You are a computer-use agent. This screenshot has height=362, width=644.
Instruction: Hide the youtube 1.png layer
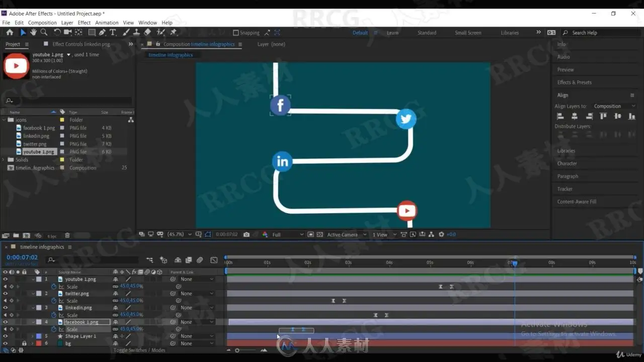tap(5, 279)
